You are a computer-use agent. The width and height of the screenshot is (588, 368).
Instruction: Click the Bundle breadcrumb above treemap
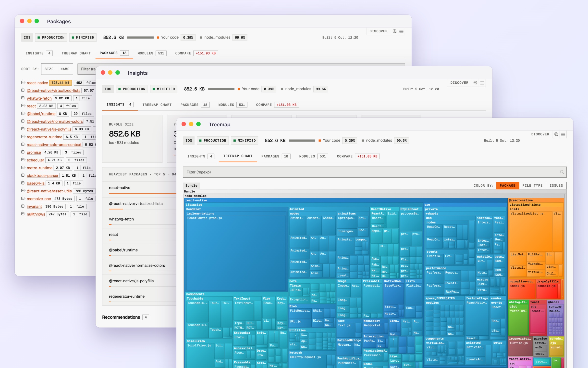point(191,185)
